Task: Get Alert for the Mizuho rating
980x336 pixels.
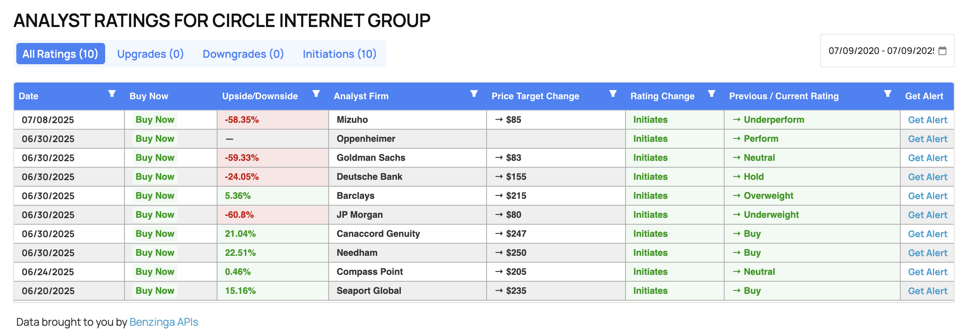Action: click(x=928, y=120)
